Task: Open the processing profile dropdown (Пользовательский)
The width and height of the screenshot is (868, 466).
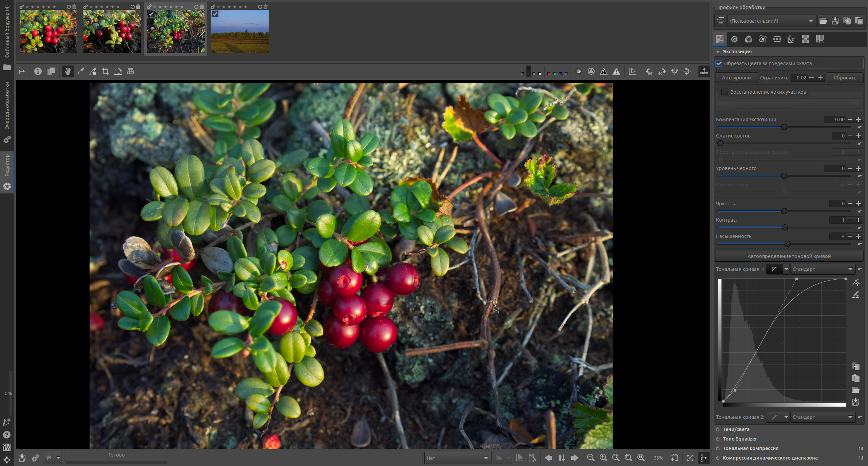Action: [x=771, y=21]
